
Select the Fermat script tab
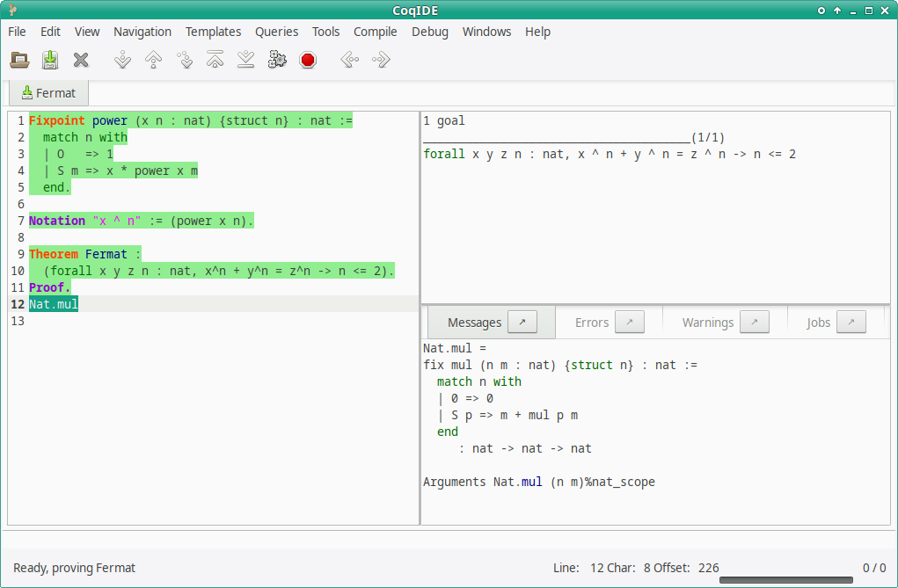48,92
